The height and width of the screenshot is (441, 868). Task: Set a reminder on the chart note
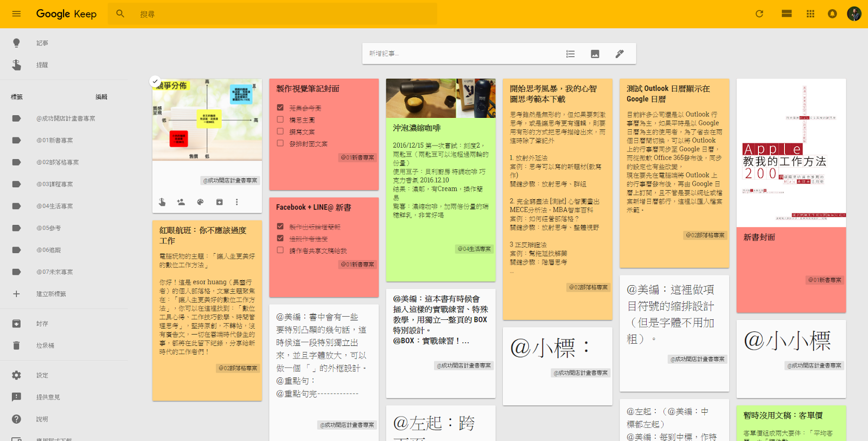(162, 202)
